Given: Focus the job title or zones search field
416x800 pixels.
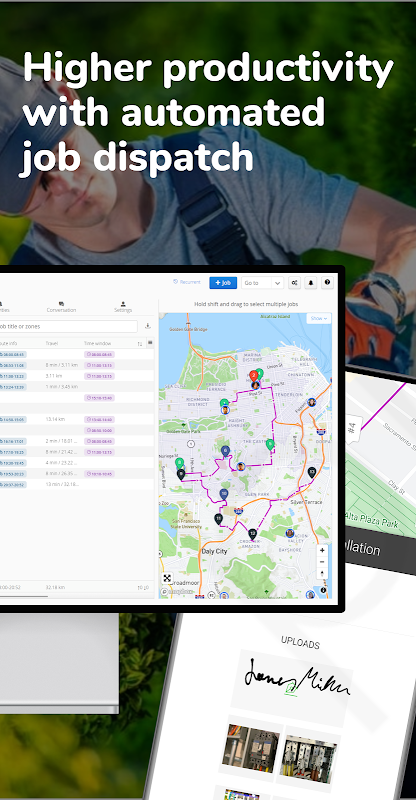Looking at the screenshot, I should 68,327.
